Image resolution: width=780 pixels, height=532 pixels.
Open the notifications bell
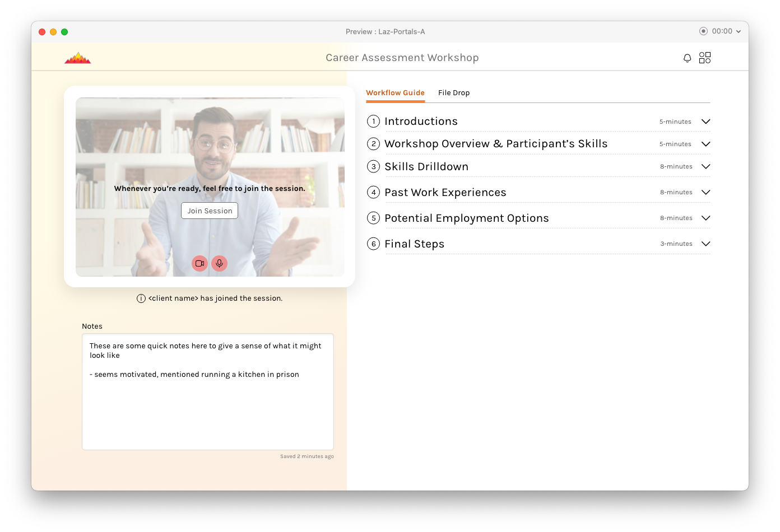[687, 58]
